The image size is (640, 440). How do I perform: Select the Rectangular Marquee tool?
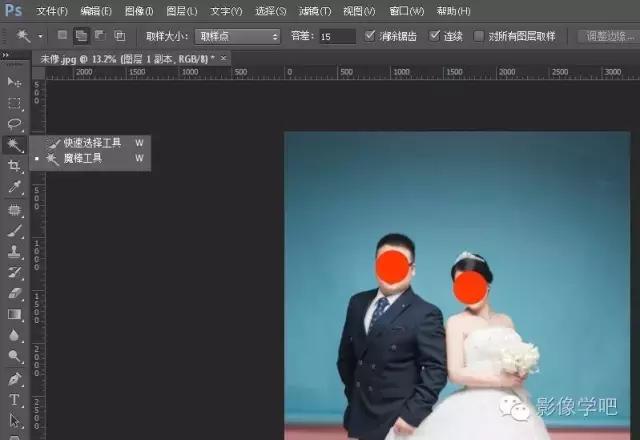pos(14,103)
